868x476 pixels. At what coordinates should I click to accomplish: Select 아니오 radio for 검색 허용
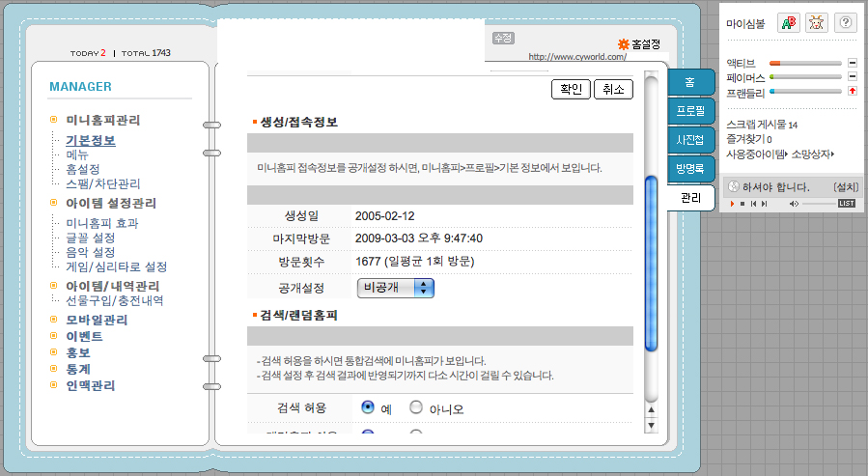416,407
